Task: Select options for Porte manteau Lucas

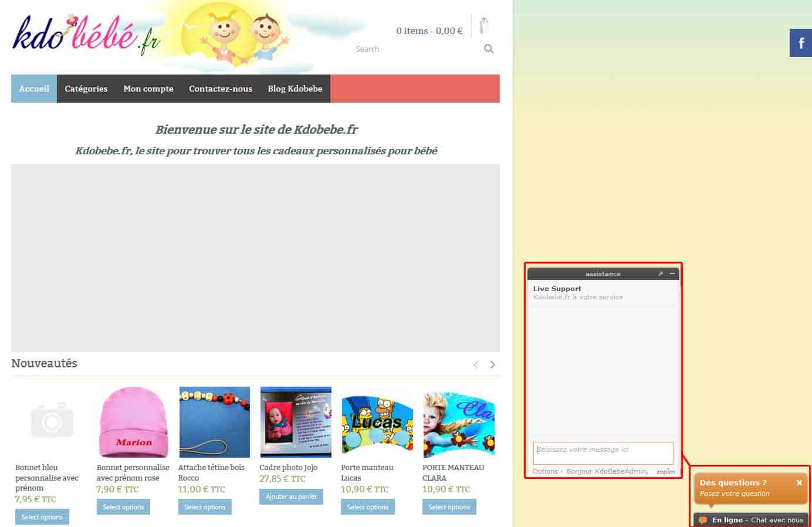Action: [368, 507]
